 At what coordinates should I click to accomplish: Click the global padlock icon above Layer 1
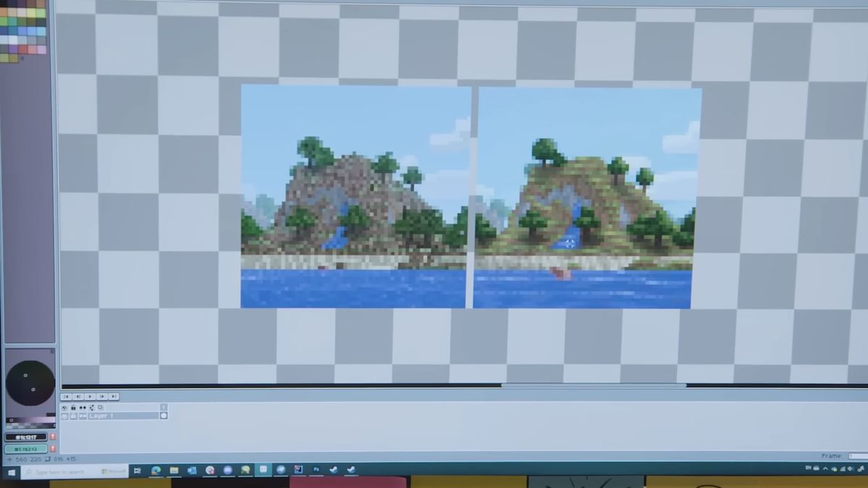point(73,407)
